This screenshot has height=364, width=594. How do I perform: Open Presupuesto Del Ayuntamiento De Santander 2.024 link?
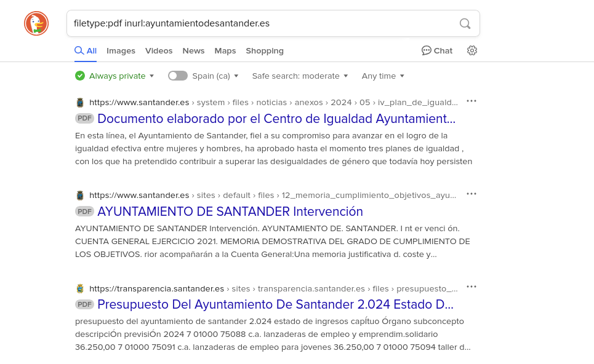click(275, 304)
